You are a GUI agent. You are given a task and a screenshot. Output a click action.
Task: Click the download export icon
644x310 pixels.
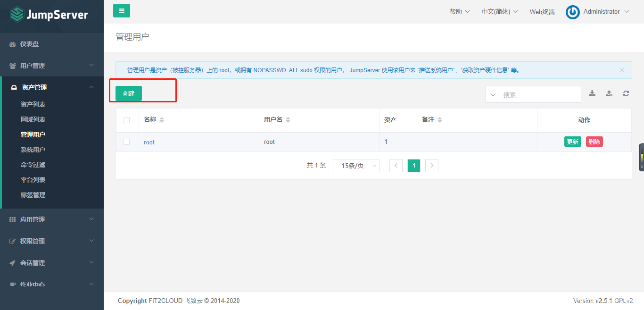(592, 93)
